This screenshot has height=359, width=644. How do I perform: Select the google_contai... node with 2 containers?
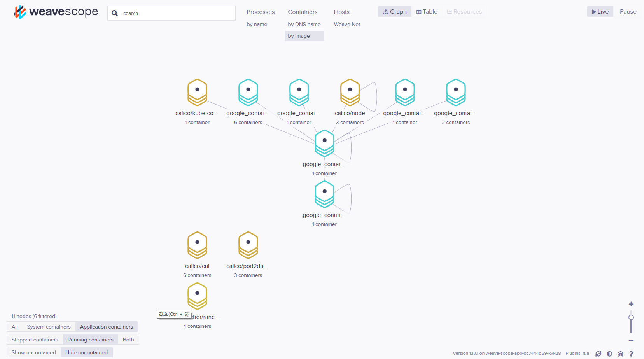pyautogui.click(x=456, y=92)
